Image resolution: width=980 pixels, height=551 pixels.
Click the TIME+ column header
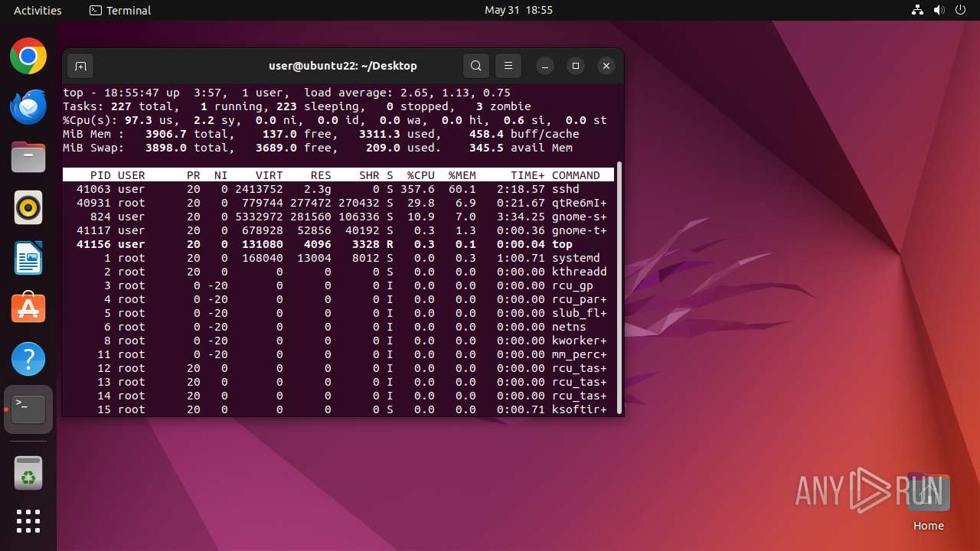[528, 175]
